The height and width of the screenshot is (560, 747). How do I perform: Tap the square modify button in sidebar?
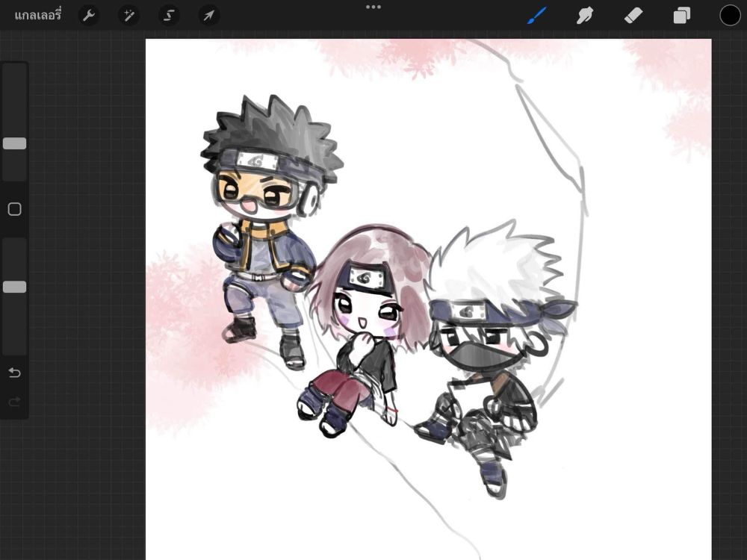15,209
